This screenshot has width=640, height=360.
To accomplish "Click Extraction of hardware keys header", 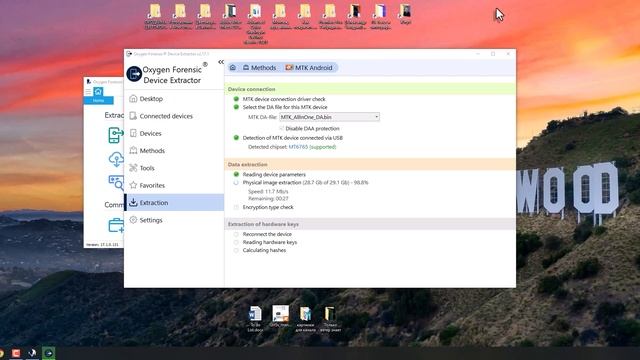I will (370, 224).
